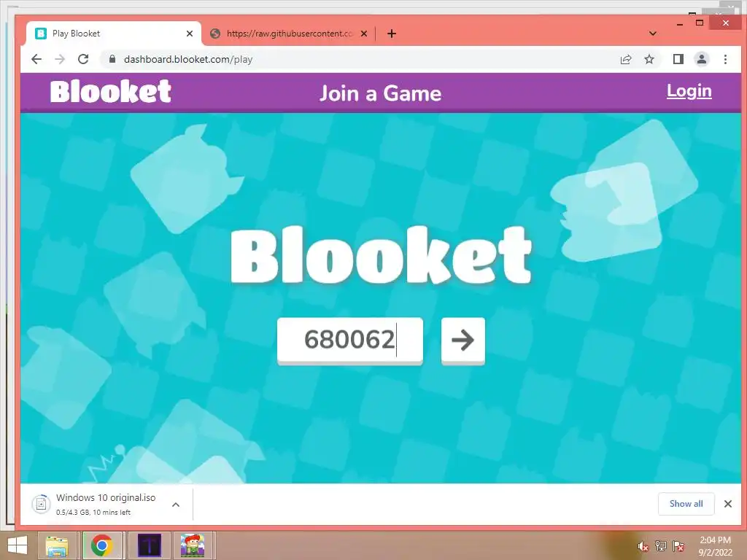Click the network tray icon
This screenshot has width=747, height=560.
point(661,546)
